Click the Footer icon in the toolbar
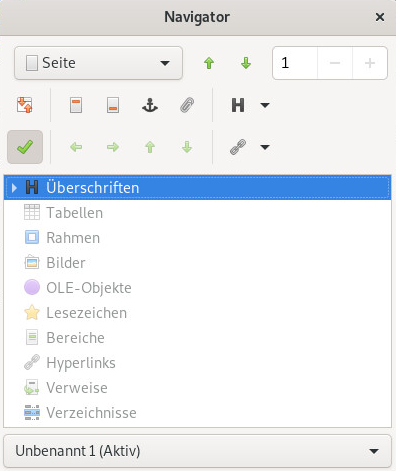The image size is (396, 471). (113, 105)
